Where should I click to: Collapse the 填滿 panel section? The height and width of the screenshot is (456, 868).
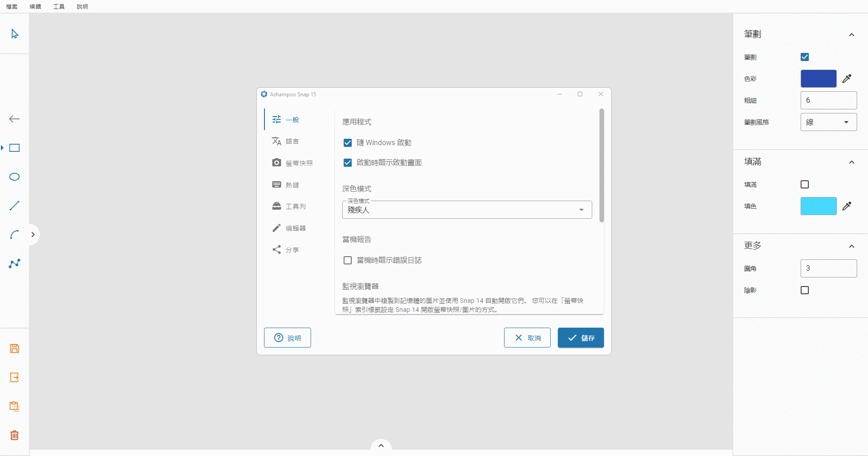click(x=851, y=162)
